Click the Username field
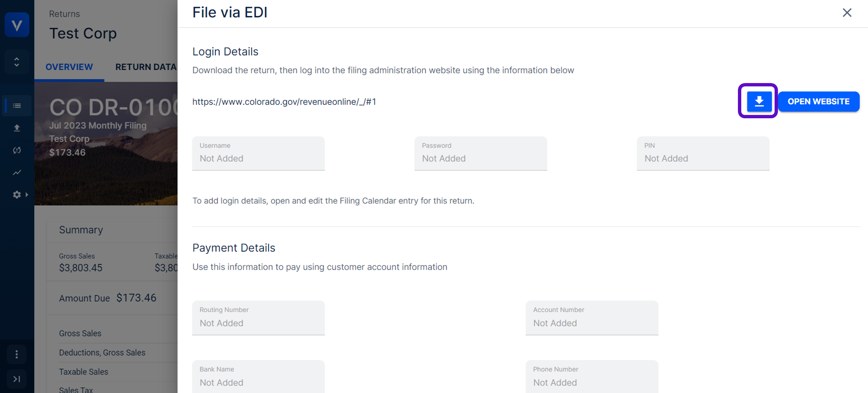The width and height of the screenshot is (868, 393). 258,153
